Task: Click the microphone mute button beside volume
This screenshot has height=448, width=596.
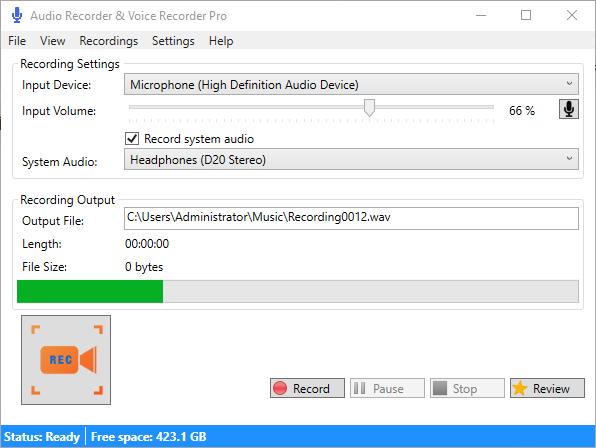Action: click(x=569, y=109)
